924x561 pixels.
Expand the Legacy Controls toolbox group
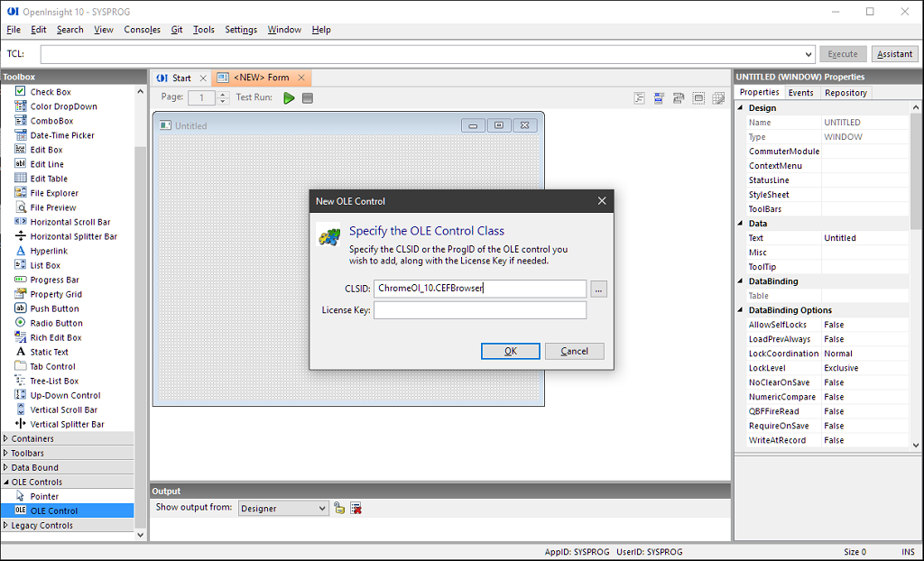point(6,525)
